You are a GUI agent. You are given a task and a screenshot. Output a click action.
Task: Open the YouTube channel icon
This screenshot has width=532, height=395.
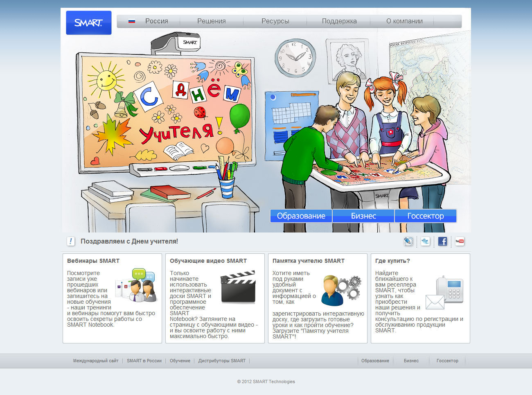[x=460, y=242]
